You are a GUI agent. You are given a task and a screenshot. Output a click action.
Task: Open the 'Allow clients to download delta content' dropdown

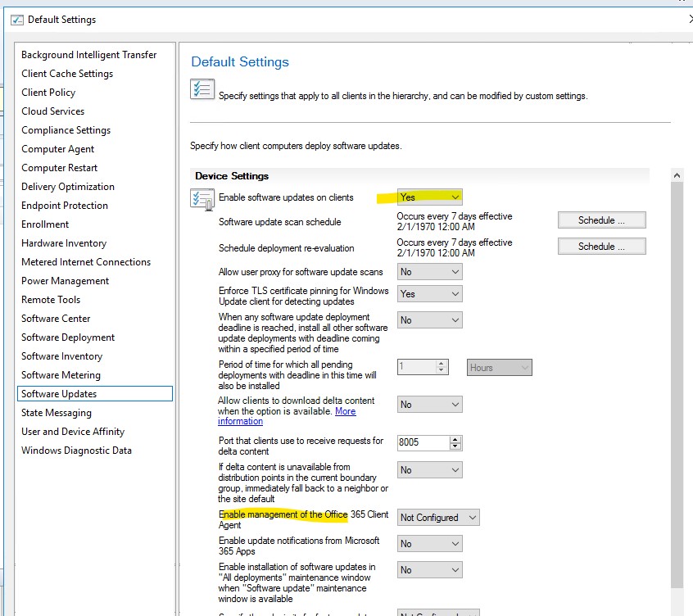coord(429,404)
